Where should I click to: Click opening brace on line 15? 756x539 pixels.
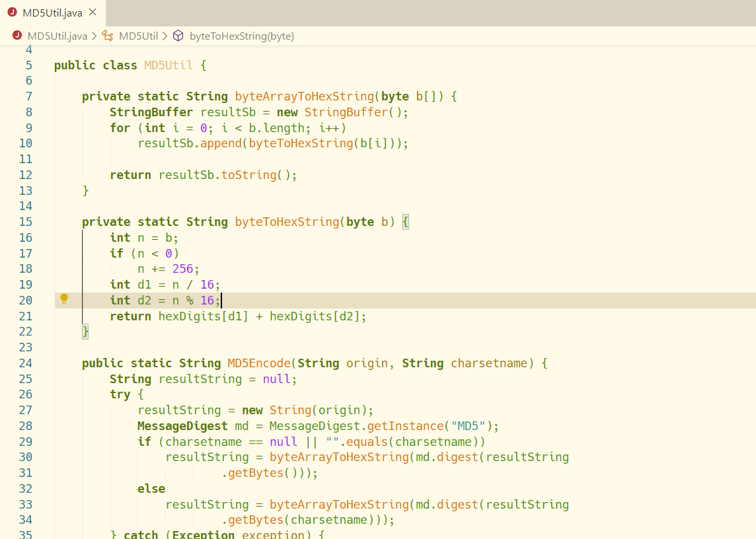(406, 222)
